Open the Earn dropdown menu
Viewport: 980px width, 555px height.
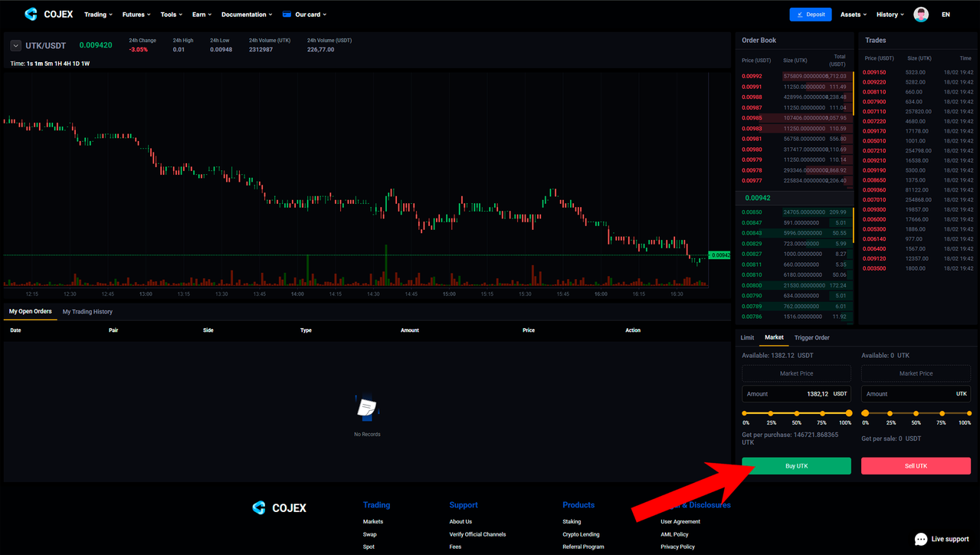coord(202,15)
